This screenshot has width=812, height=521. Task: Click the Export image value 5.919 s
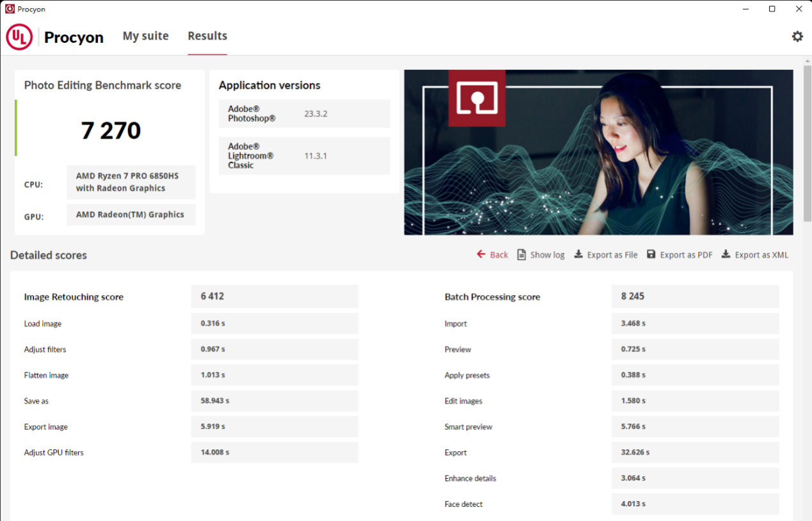275,426
